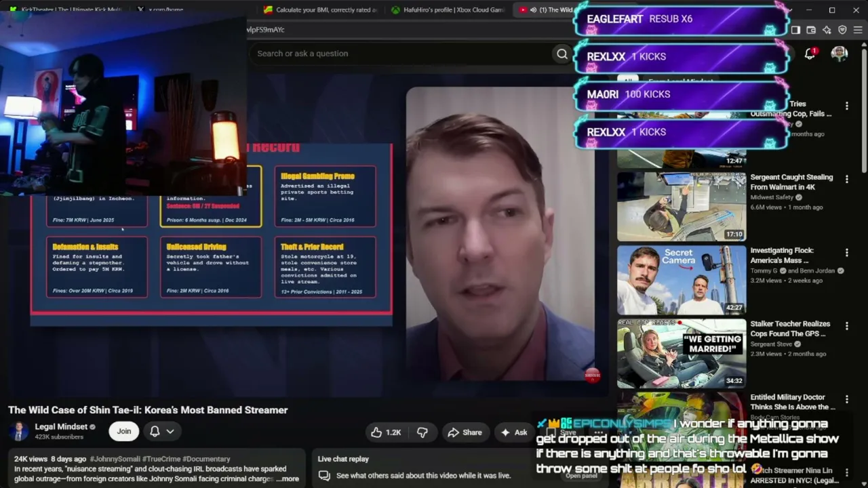Click the Join membership button

tap(123, 431)
